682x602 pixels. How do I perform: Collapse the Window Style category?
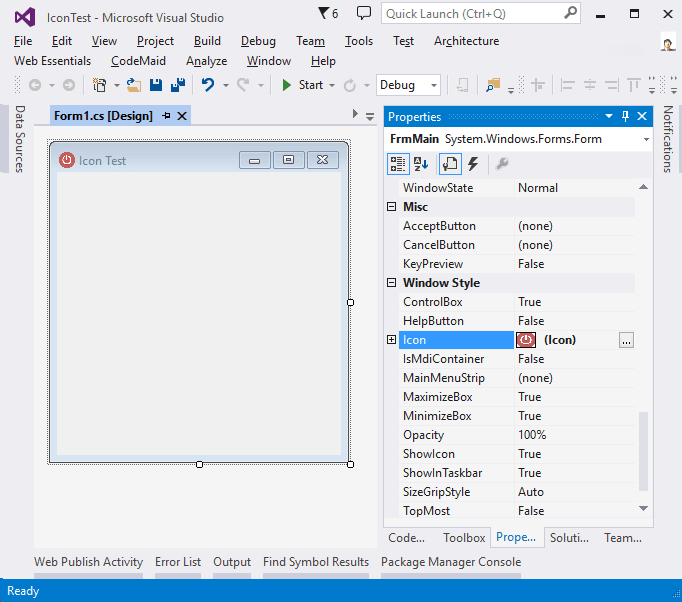[x=392, y=283]
